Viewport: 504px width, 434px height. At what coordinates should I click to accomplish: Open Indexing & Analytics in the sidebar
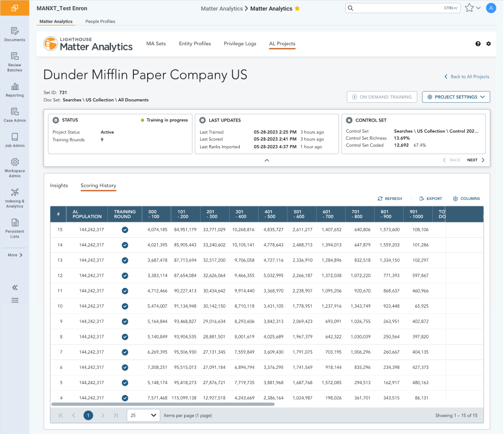click(14, 198)
